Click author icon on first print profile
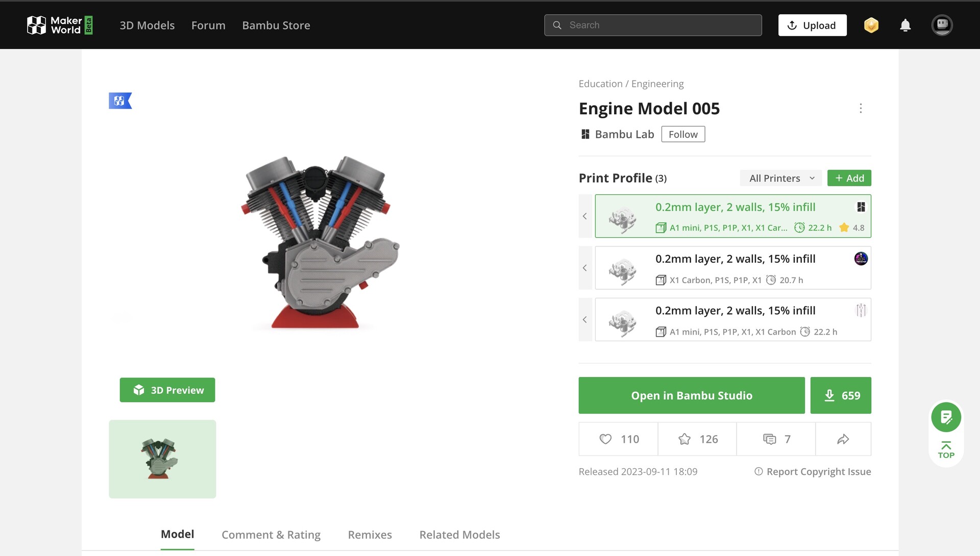 tap(861, 207)
